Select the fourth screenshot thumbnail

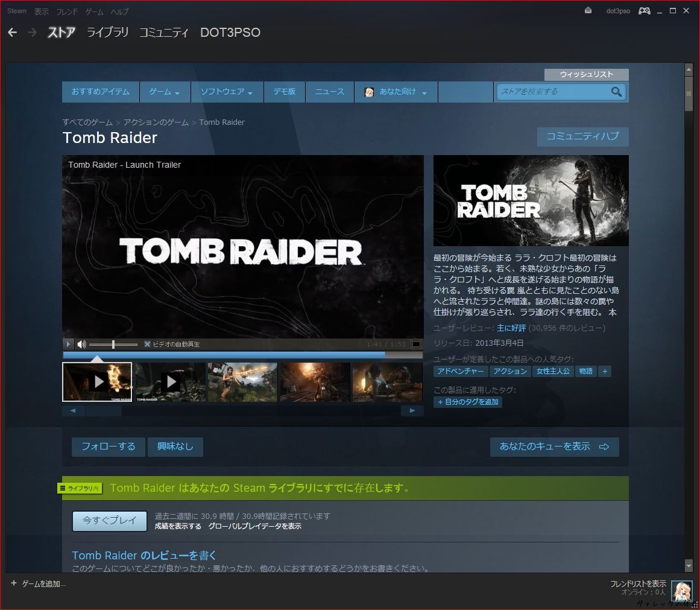[315, 382]
